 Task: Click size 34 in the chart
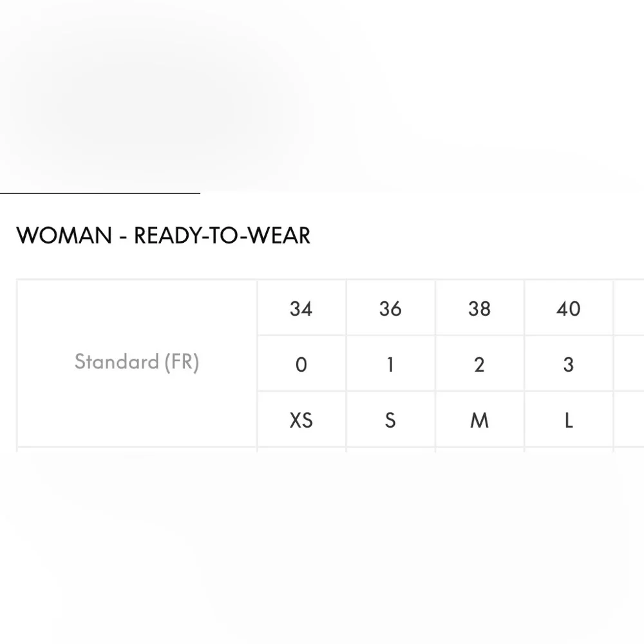pyautogui.click(x=301, y=309)
